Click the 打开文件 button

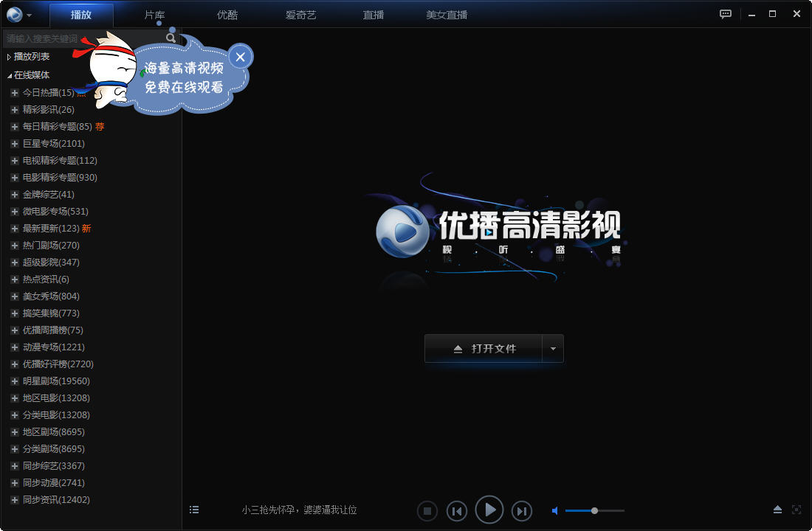tap(484, 349)
